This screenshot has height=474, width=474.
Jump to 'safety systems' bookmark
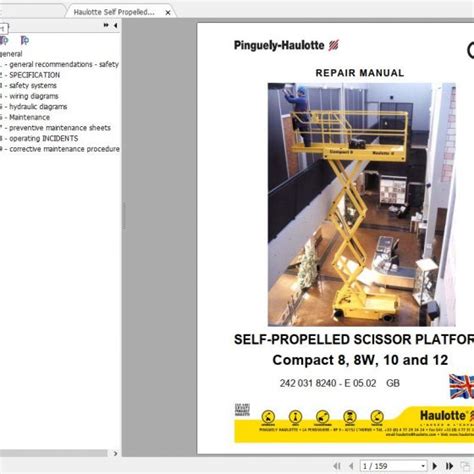click(x=33, y=86)
